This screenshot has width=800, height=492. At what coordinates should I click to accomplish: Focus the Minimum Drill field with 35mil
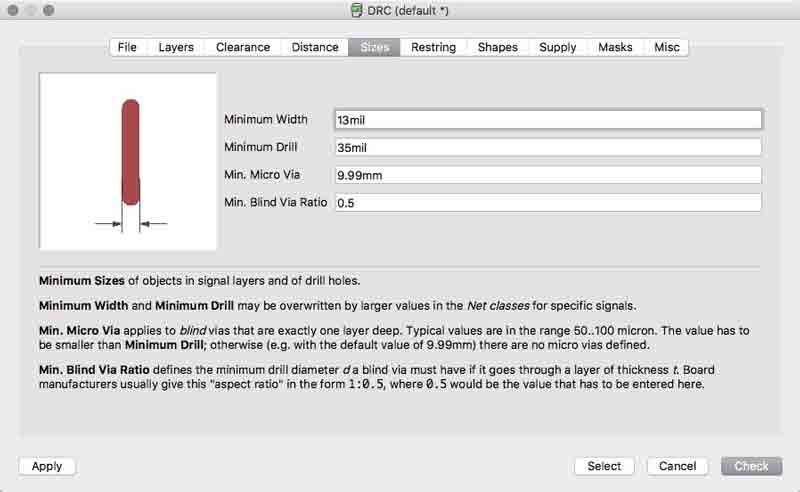point(548,147)
